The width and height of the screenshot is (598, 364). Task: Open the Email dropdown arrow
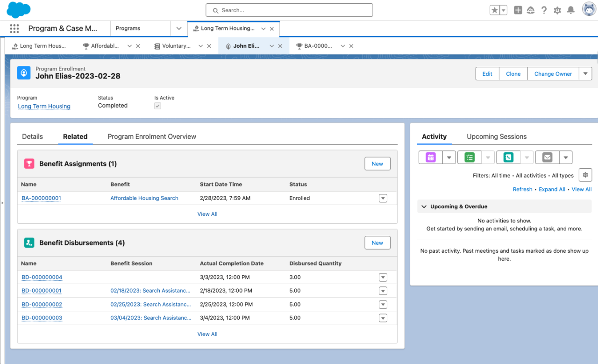coord(565,157)
